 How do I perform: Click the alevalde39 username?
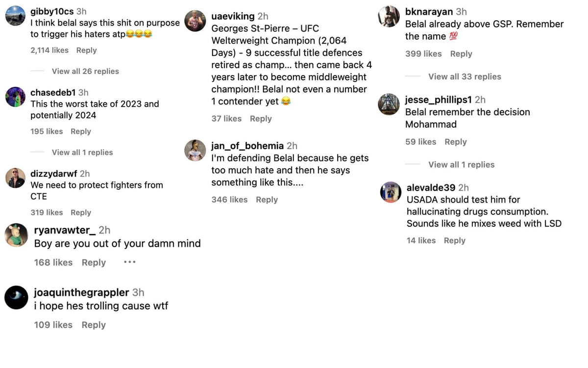[x=431, y=187]
